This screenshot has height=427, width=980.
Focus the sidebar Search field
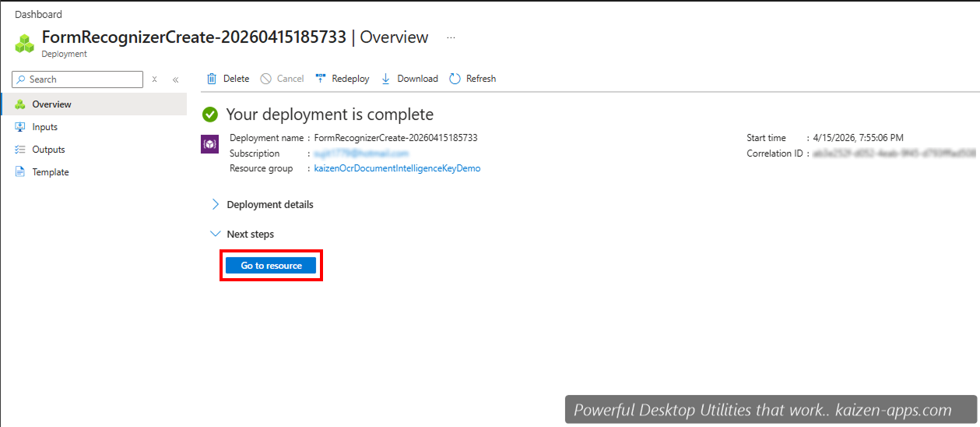point(78,79)
